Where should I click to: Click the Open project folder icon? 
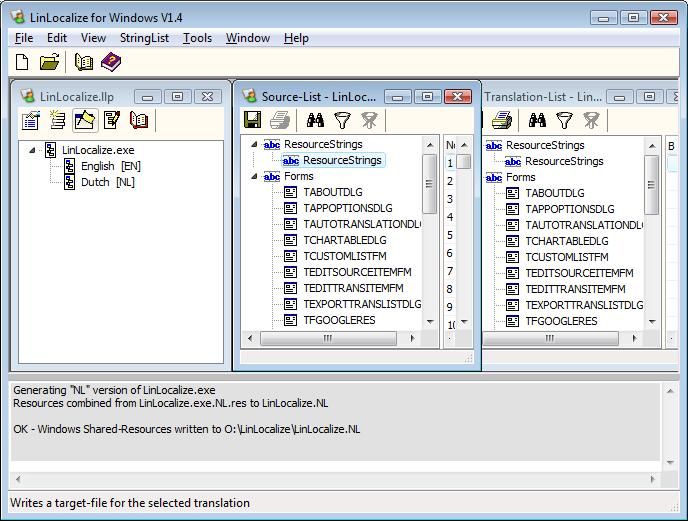49,63
